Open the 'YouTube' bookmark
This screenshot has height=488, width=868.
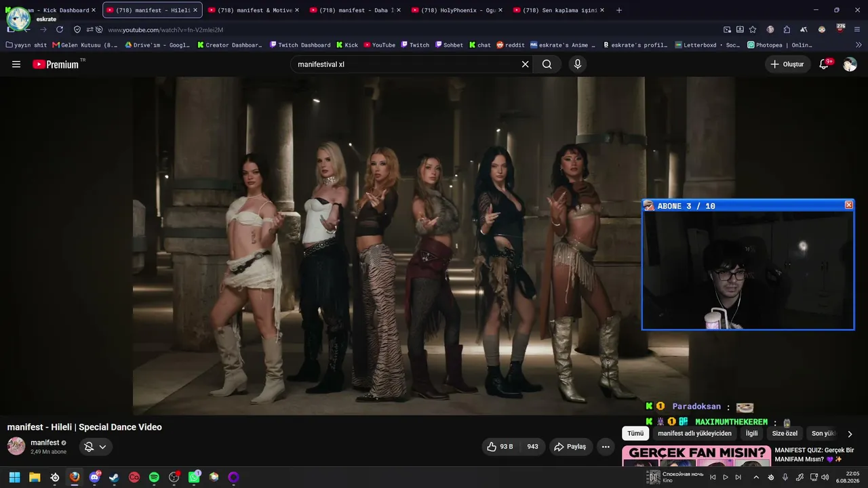(380, 45)
